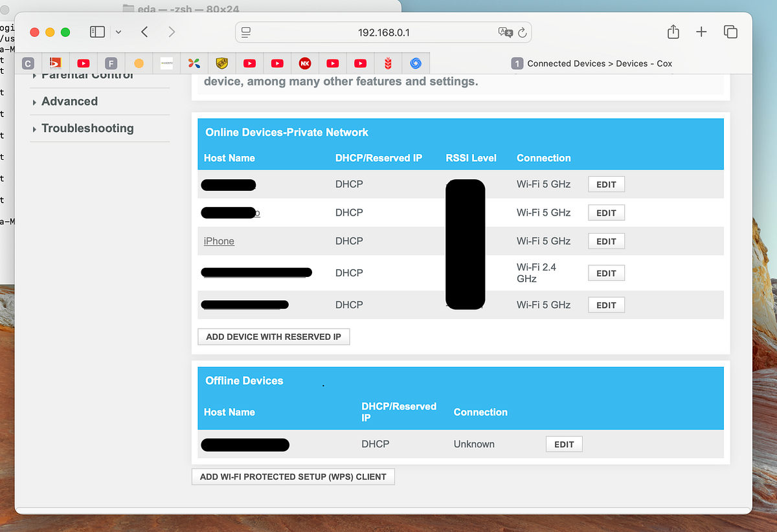Viewport: 777px width, 532px height.
Task: Open the YouTube pinned tab left of the F tab
Action: click(84, 63)
